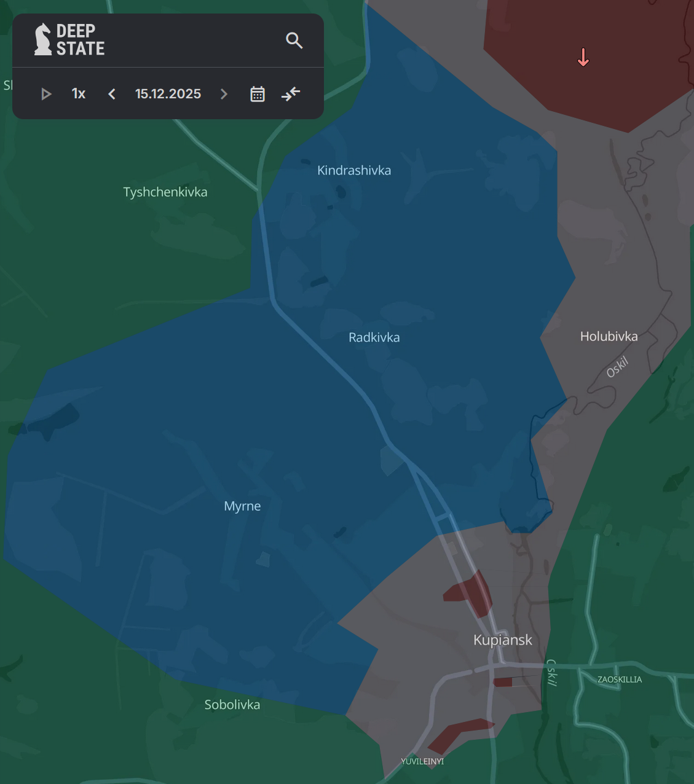
Task: Click the ZAOSKILLIA district label
Action: [x=620, y=680]
